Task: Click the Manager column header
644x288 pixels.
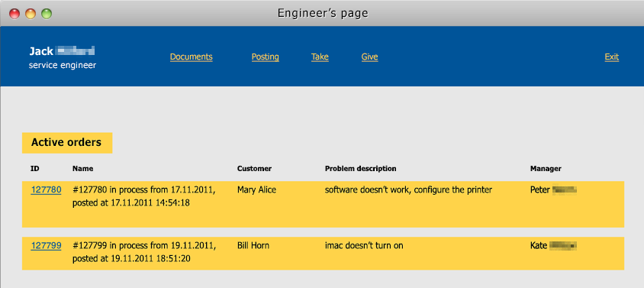Action: click(546, 169)
